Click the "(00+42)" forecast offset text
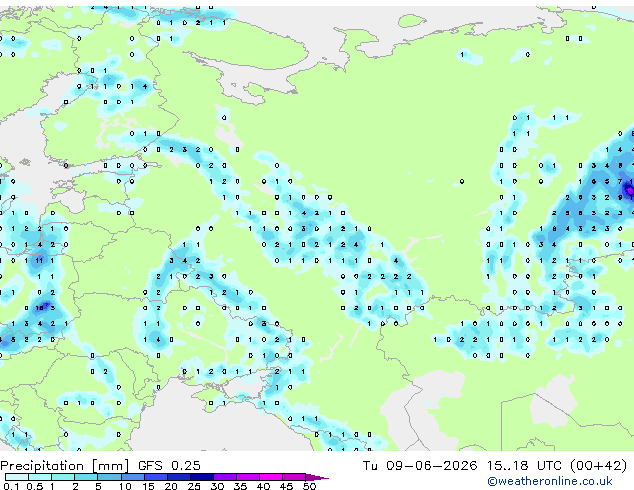 point(598,466)
